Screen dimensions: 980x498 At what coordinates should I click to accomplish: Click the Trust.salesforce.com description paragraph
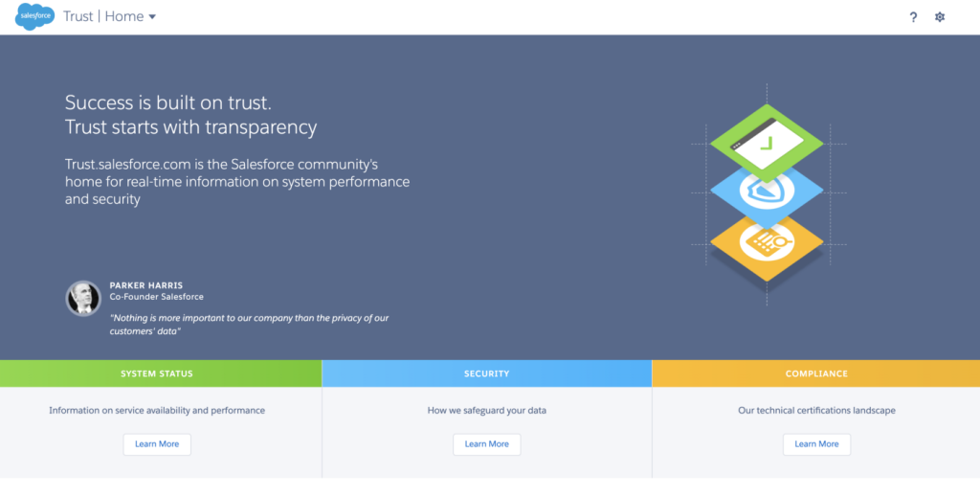pos(237,181)
